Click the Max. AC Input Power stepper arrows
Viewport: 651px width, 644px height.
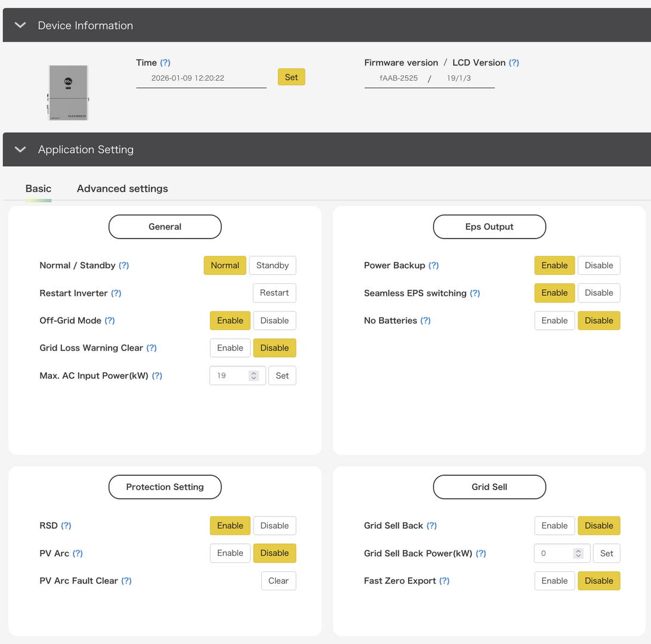(x=254, y=376)
